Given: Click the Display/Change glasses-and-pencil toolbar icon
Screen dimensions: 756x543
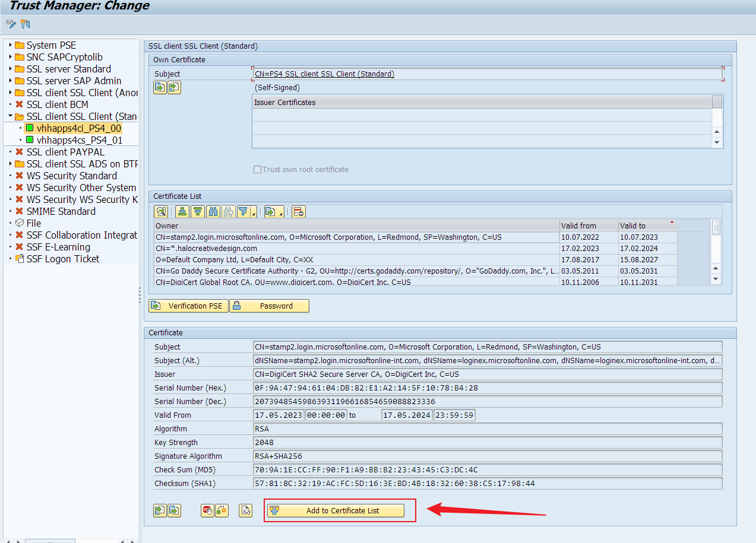Looking at the screenshot, I should point(11,24).
